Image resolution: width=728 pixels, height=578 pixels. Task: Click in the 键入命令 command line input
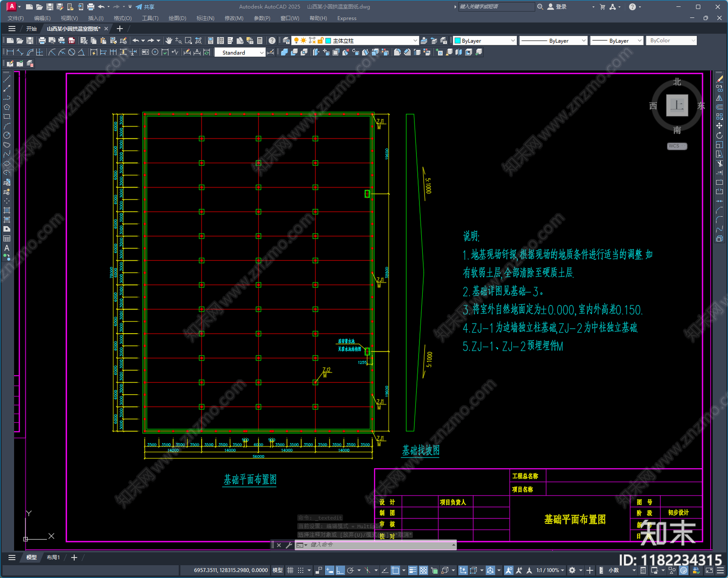click(x=380, y=545)
